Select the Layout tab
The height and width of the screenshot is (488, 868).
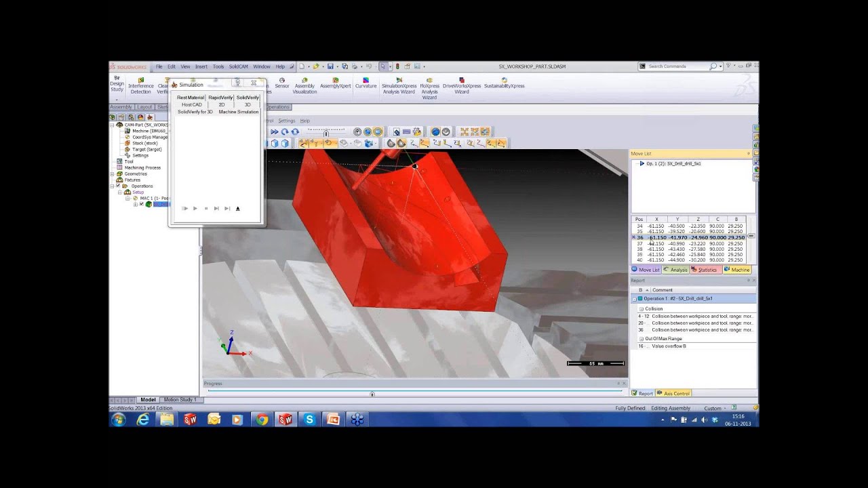click(144, 107)
